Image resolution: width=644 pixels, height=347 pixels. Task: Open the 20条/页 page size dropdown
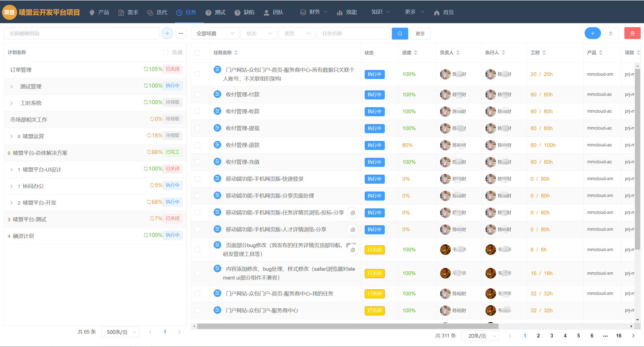[x=480, y=336]
